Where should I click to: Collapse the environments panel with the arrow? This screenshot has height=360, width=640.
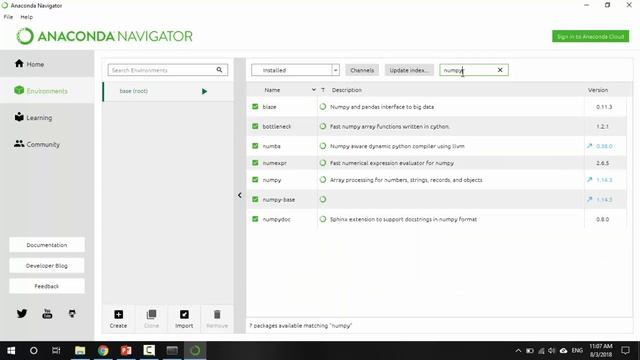tap(240, 195)
